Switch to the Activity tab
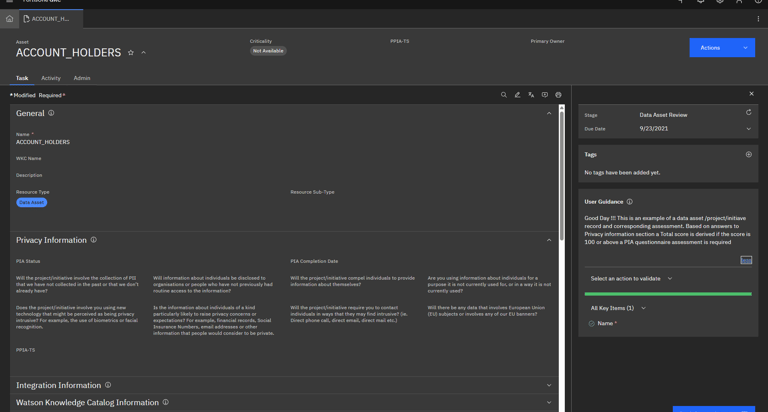This screenshot has width=768, height=412. click(x=51, y=78)
